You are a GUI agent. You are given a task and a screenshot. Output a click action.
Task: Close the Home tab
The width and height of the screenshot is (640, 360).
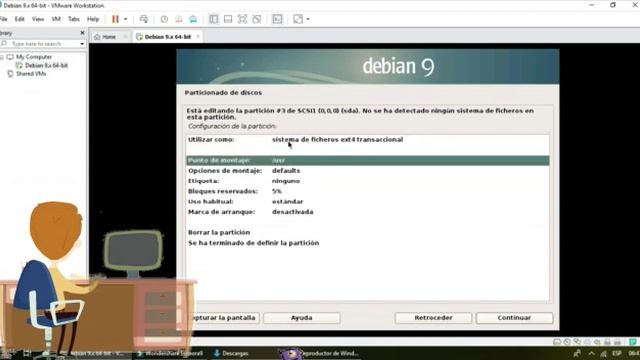pos(125,37)
